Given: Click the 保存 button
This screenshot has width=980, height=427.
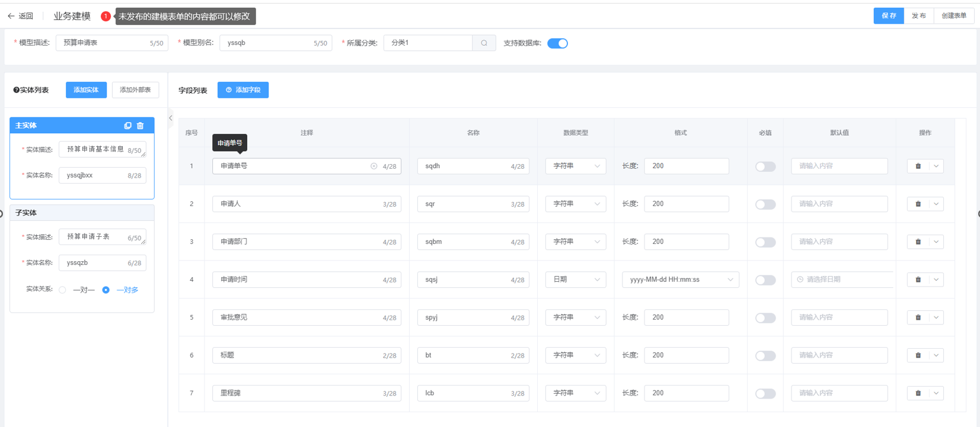Looking at the screenshot, I should coord(888,16).
